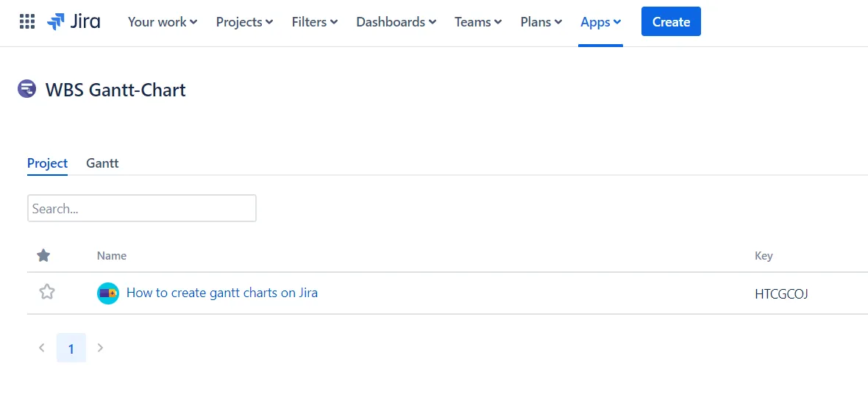Open the Teams dropdown
Image resolution: width=868 pixels, height=417 pixels.
[x=477, y=22]
